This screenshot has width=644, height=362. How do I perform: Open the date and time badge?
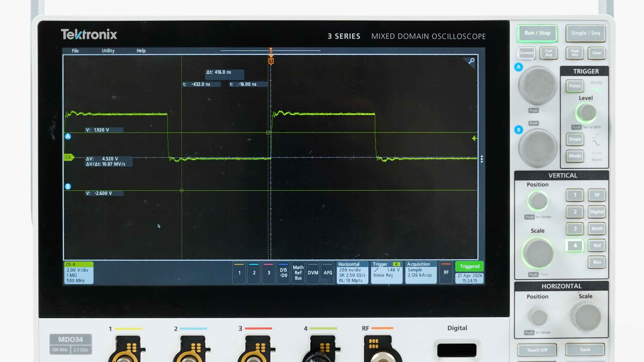470,278
